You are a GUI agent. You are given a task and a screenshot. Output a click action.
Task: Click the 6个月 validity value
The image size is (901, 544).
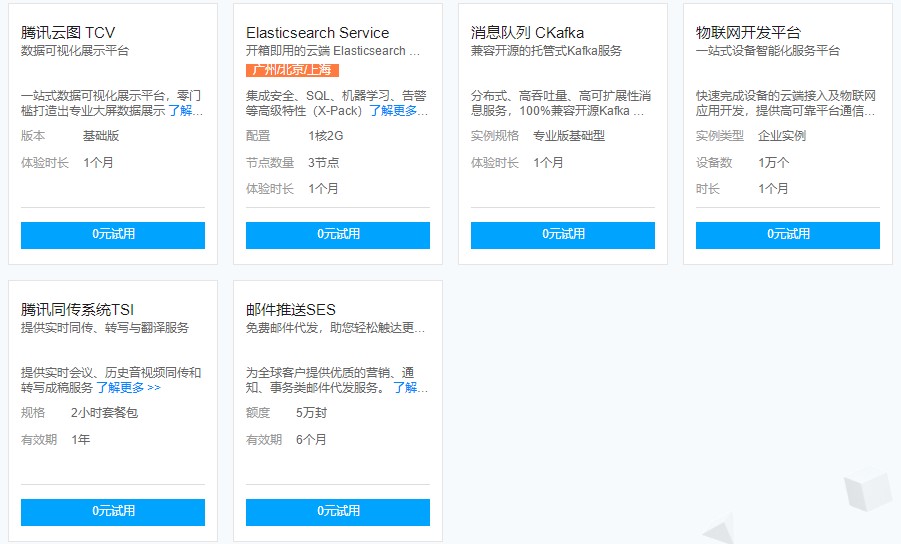(311, 439)
